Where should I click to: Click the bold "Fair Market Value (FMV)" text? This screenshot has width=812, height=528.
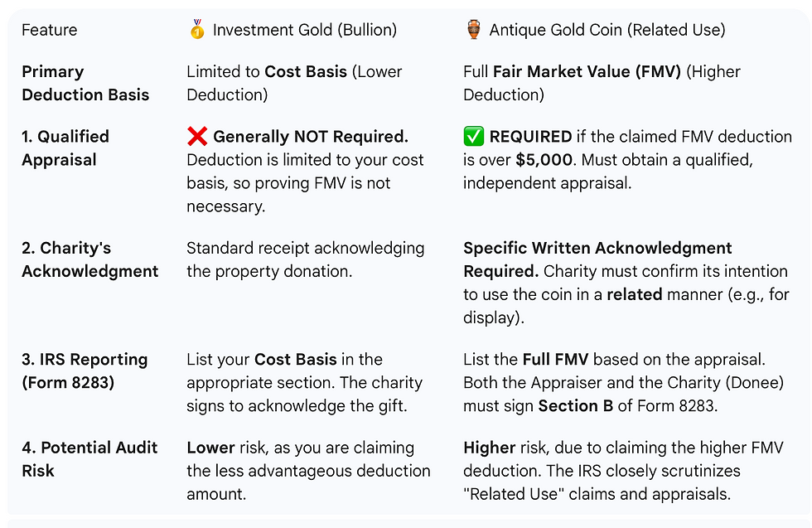[x=587, y=72]
